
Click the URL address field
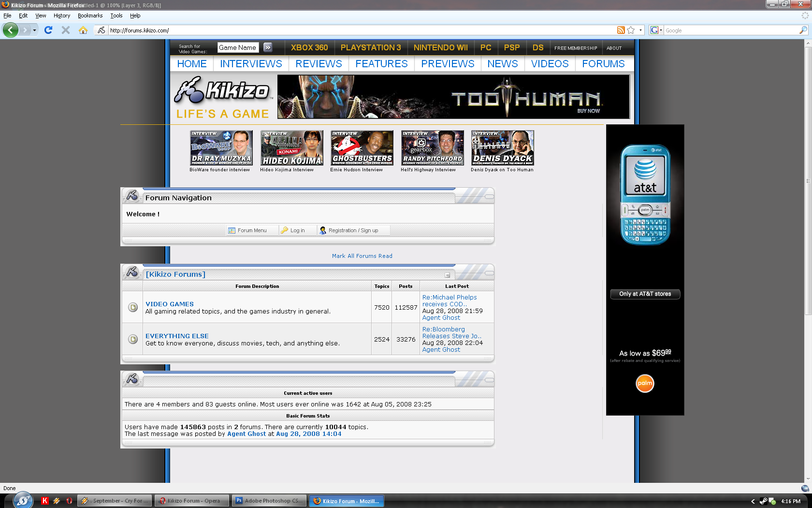[362, 30]
